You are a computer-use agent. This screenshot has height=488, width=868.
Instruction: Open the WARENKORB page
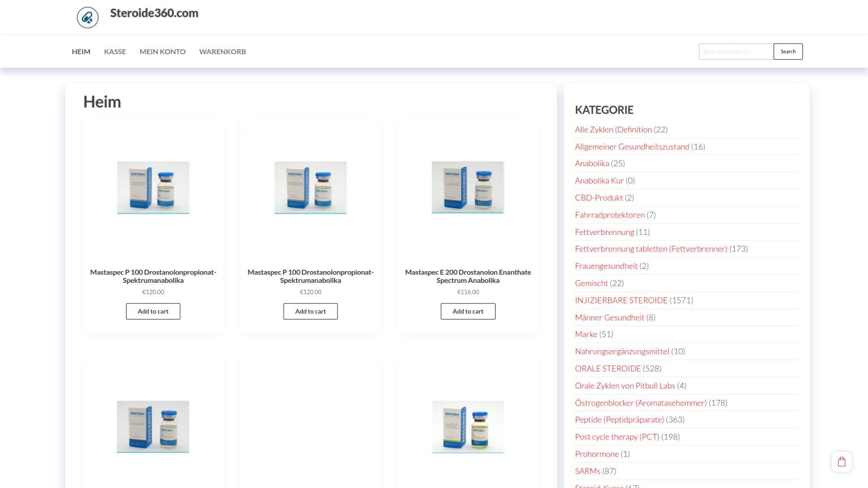222,51
